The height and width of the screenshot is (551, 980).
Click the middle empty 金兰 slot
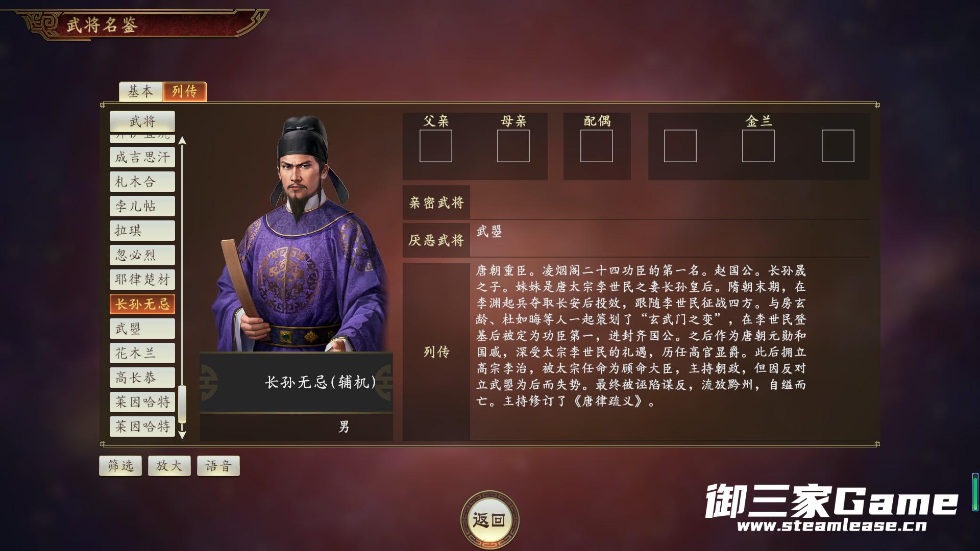point(758,146)
